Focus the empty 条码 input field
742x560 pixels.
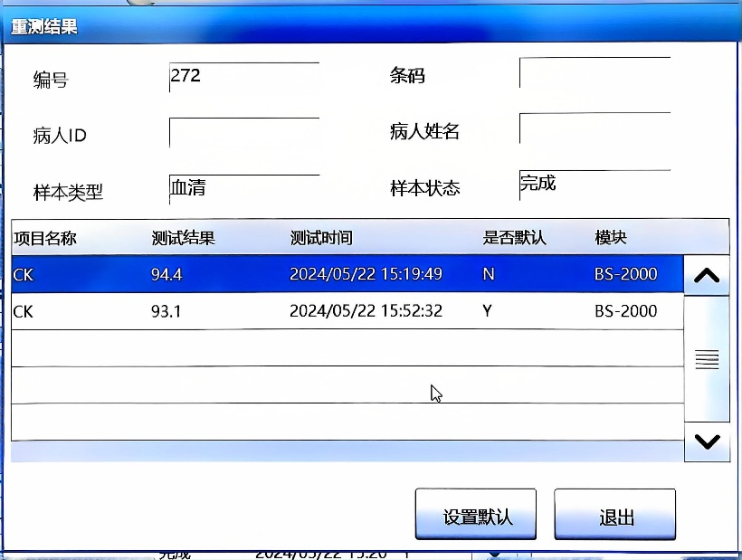pos(595,73)
